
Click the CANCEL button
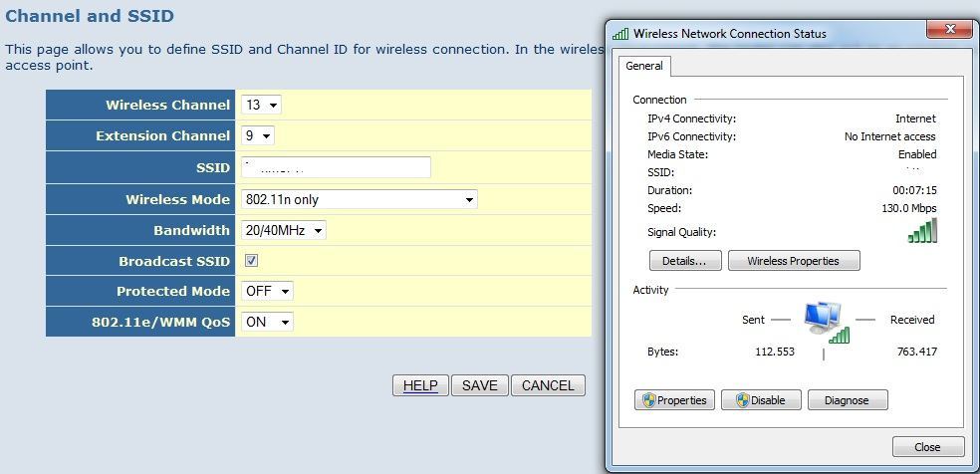point(548,385)
